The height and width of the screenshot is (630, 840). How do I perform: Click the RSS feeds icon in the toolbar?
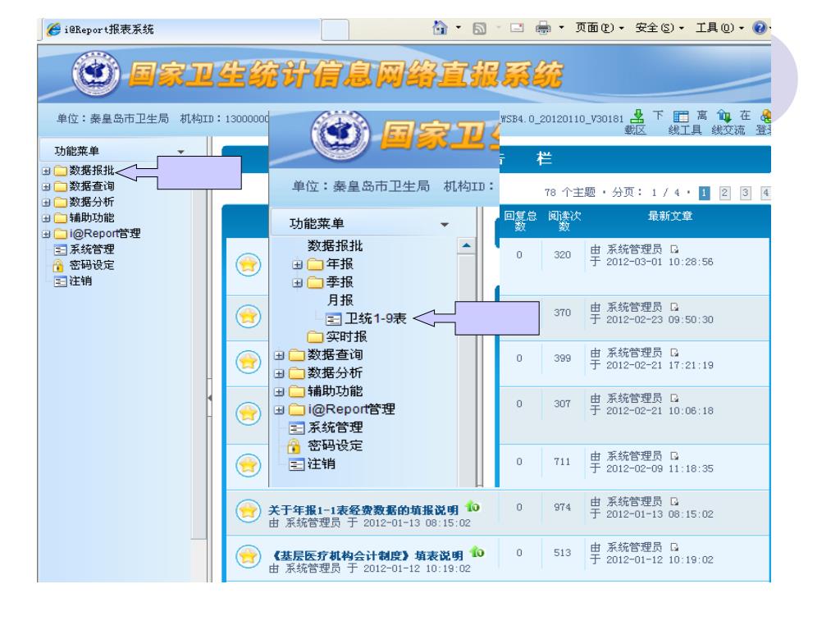click(x=479, y=28)
